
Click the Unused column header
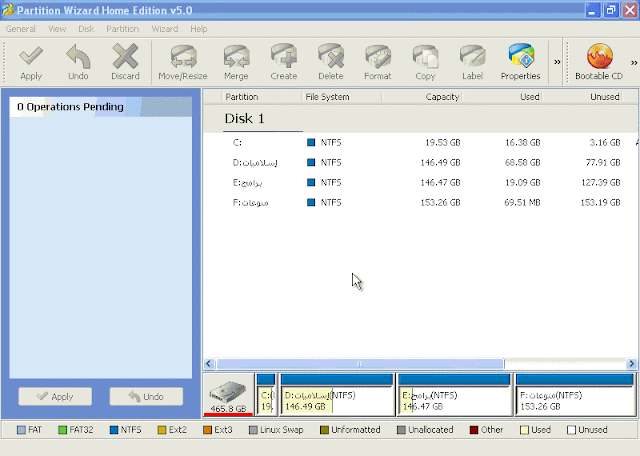point(582,97)
